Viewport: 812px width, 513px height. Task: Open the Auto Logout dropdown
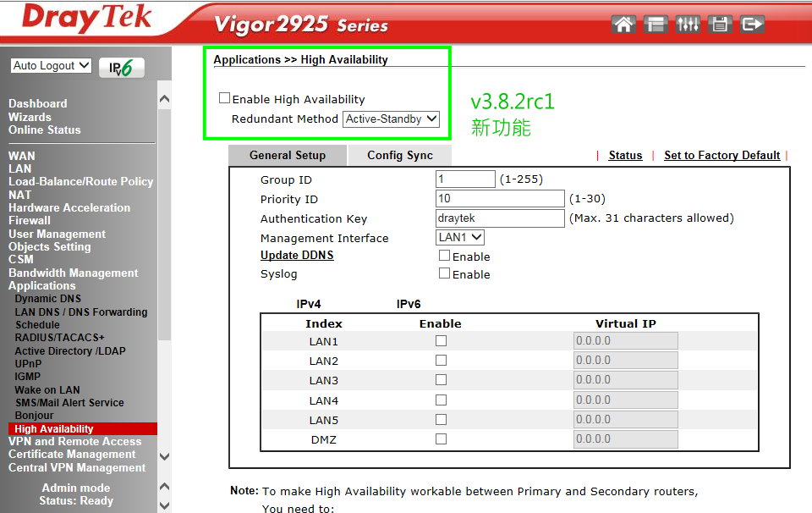click(x=52, y=66)
